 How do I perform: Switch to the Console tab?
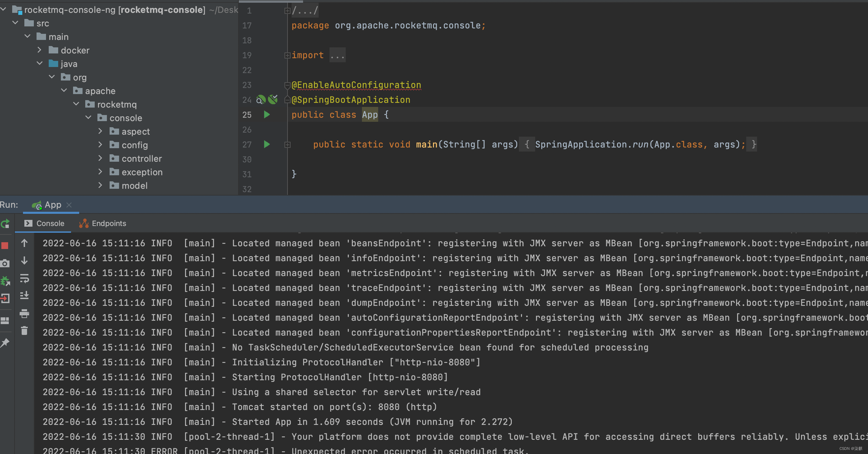coord(44,223)
